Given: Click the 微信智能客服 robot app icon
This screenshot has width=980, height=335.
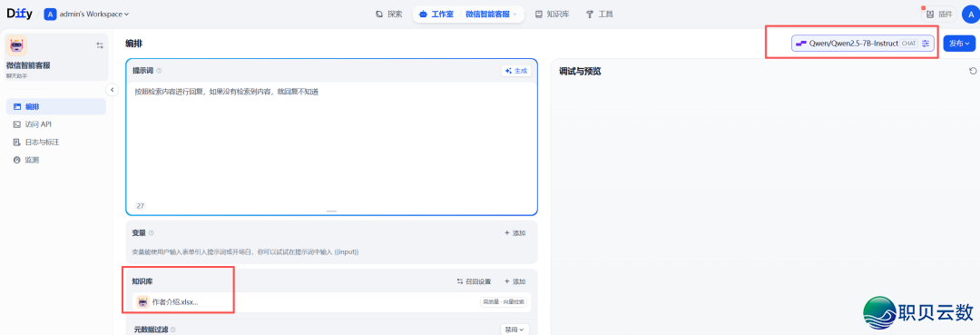Looking at the screenshot, I should coord(16,45).
